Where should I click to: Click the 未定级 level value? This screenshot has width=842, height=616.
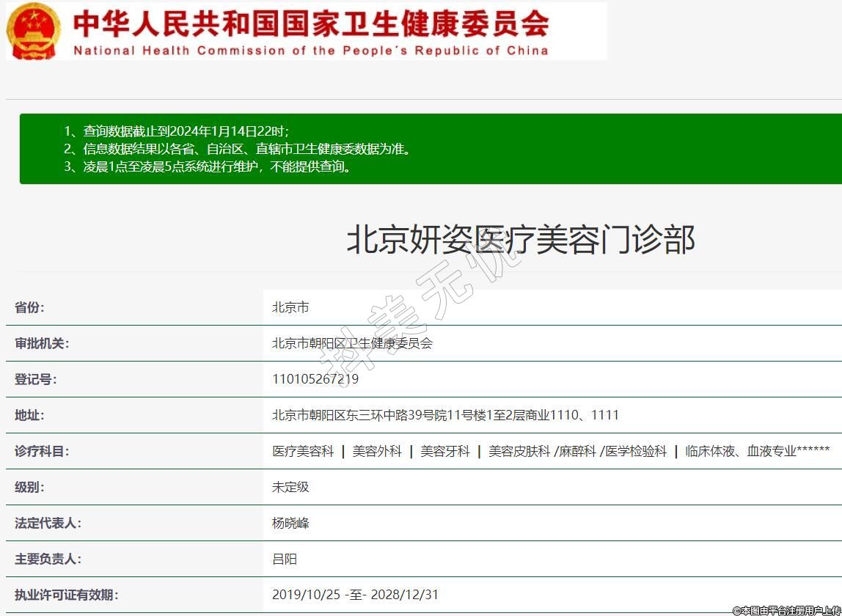click(x=290, y=487)
